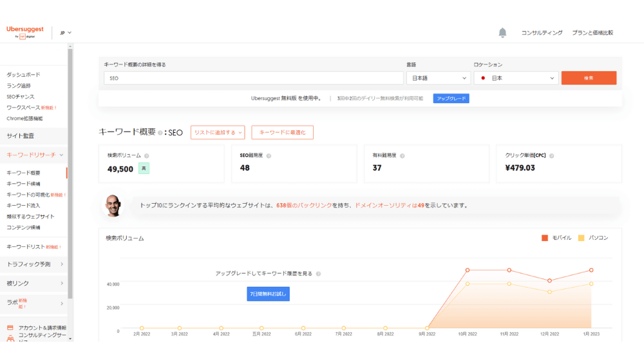Select キーワード候補 in sidebar
The image size is (644, 363).
tap(23, 184)
